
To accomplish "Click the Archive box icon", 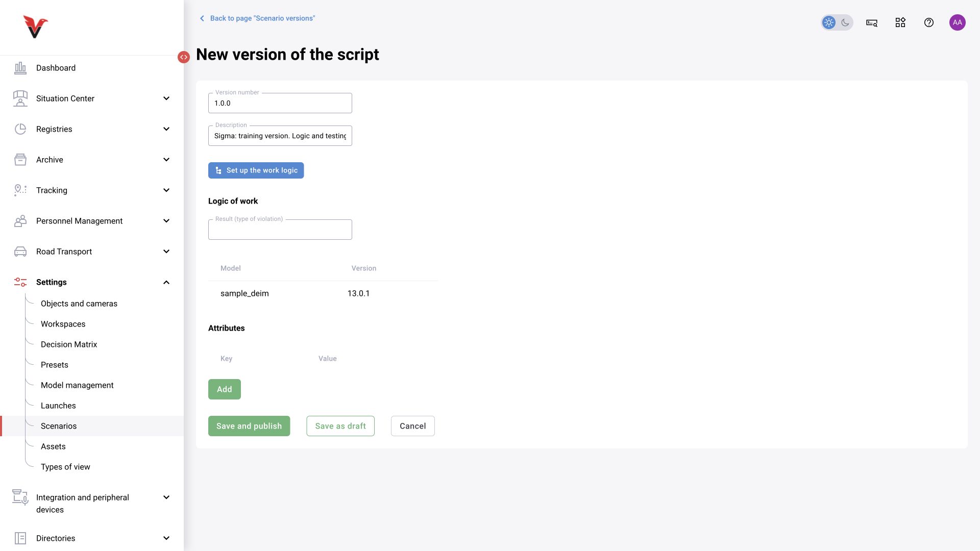I will pos(20,160).
